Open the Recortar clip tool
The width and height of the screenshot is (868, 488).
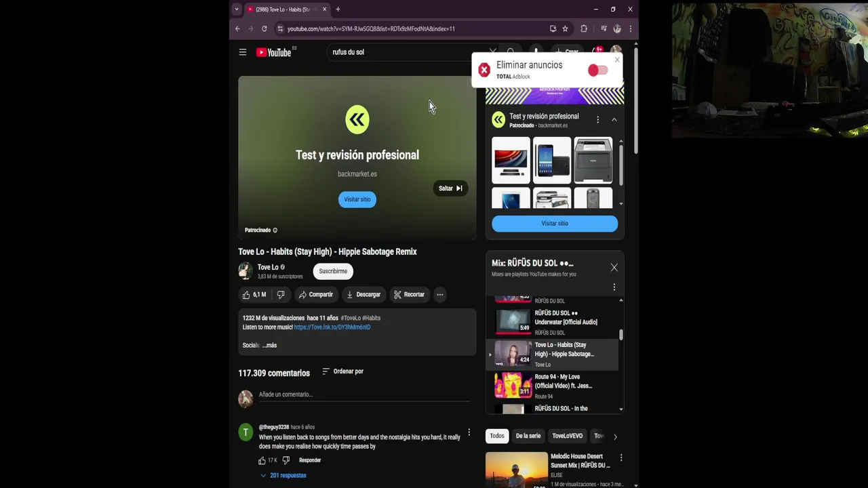(x=409, y=295)
